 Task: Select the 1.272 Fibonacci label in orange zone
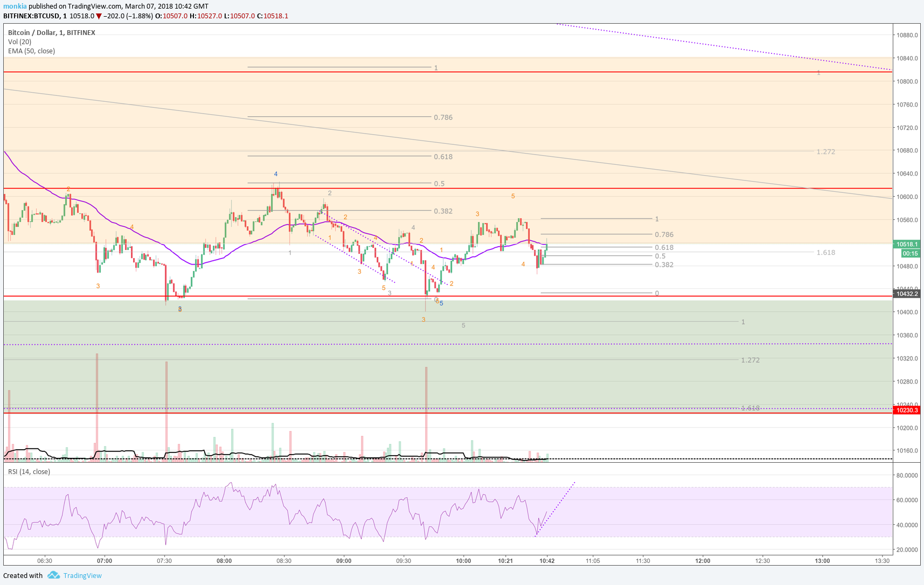coord(825,152)
